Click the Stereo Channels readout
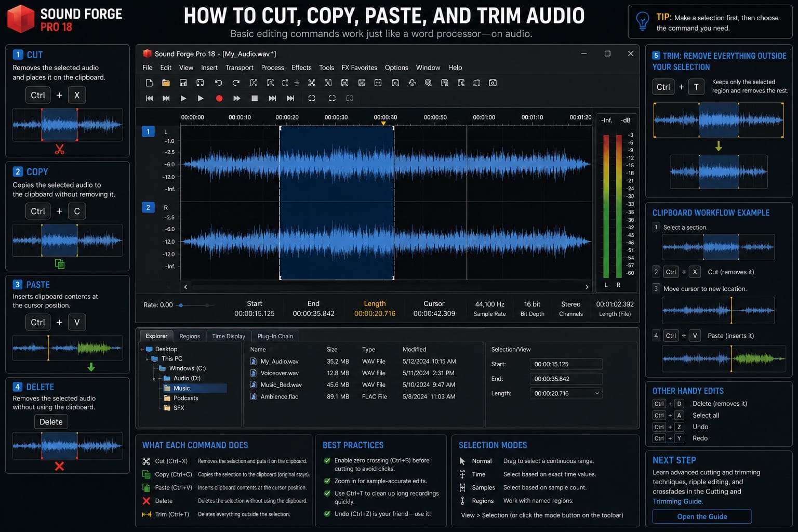This screenshot has width=798, height=532. [570, 309]
